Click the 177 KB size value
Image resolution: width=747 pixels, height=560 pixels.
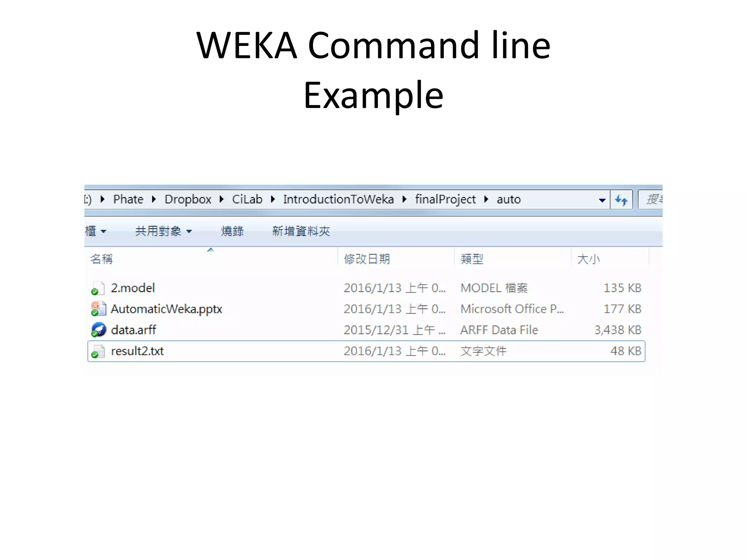pyautogui.click(x=622, y=309)
